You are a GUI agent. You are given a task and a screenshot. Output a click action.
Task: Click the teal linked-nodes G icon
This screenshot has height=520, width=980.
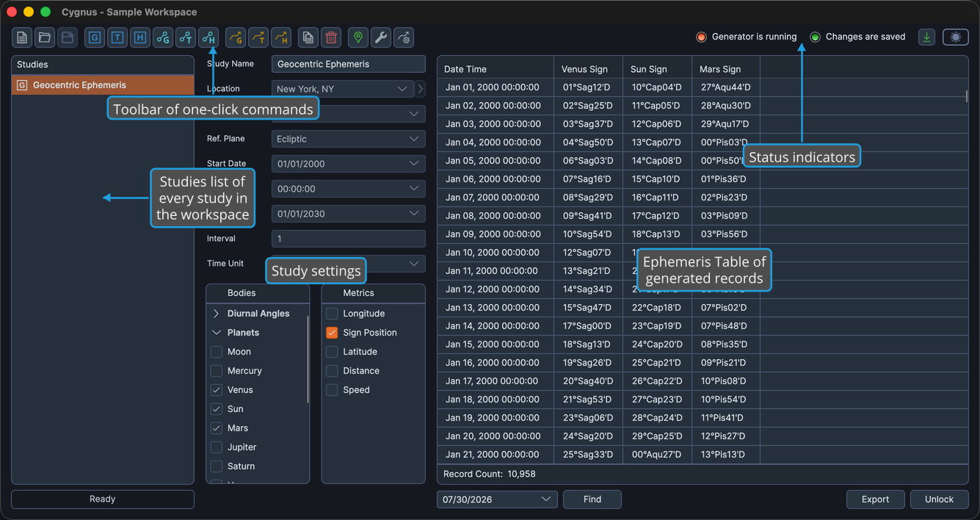point(163,37)
